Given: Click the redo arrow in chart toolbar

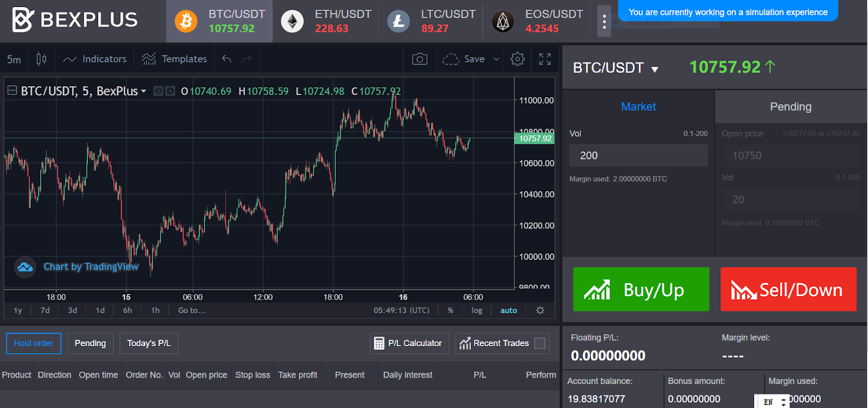Looking at the screenshot, I should [247, 59].
